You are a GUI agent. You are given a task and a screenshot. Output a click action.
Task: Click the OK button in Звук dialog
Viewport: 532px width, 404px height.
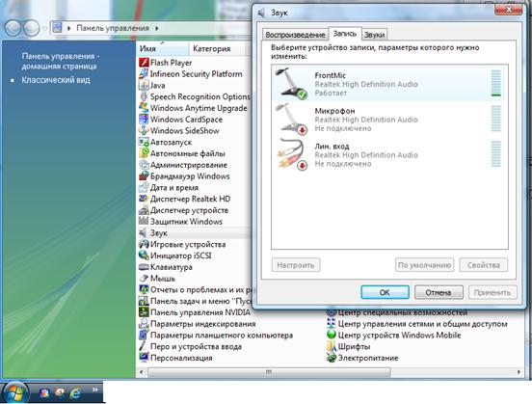coord(385,292)
